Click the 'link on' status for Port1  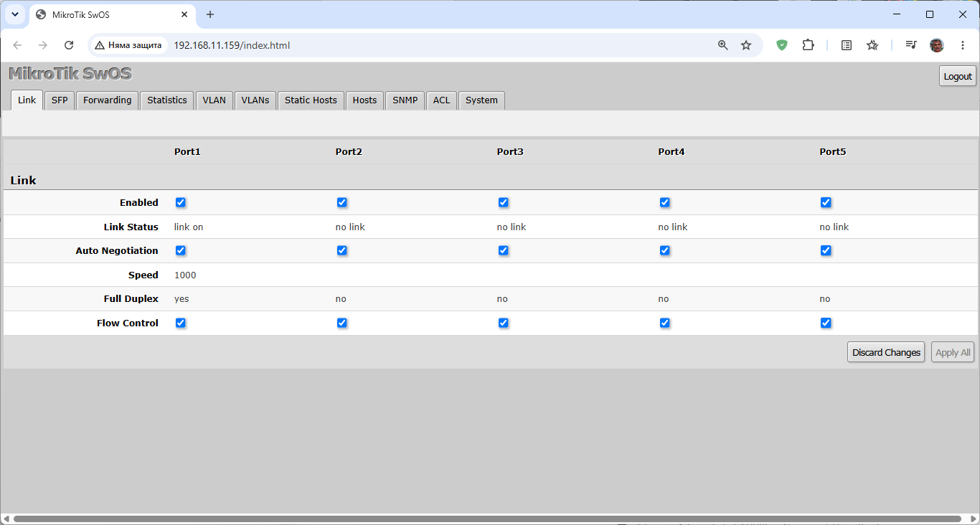pos(189,227)
